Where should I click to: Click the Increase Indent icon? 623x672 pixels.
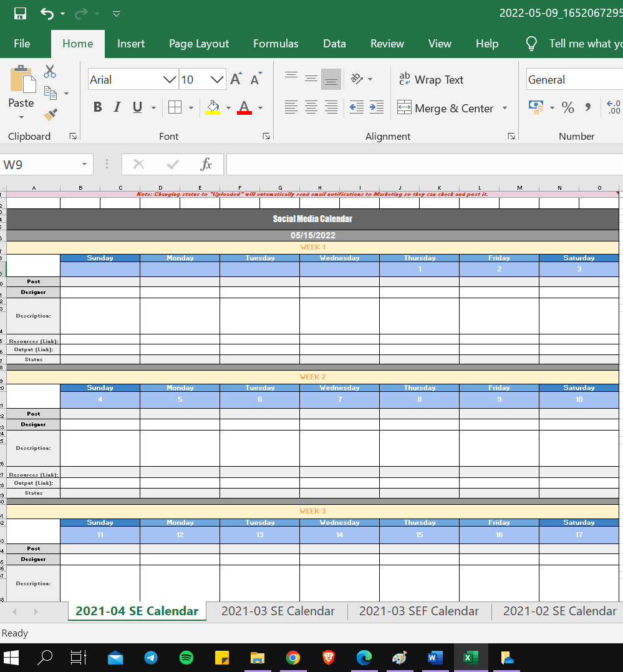[377, 107]
